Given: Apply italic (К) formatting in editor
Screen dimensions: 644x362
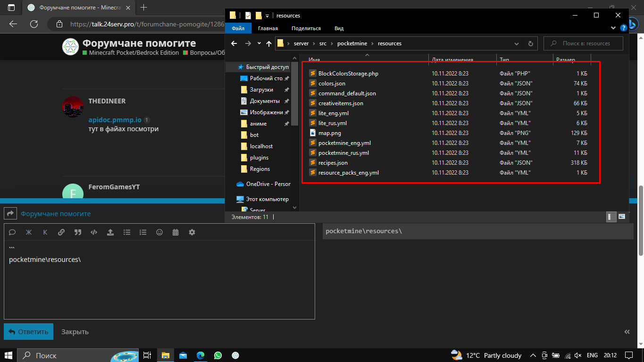Looking at the screenshot, I should [45, 232].
